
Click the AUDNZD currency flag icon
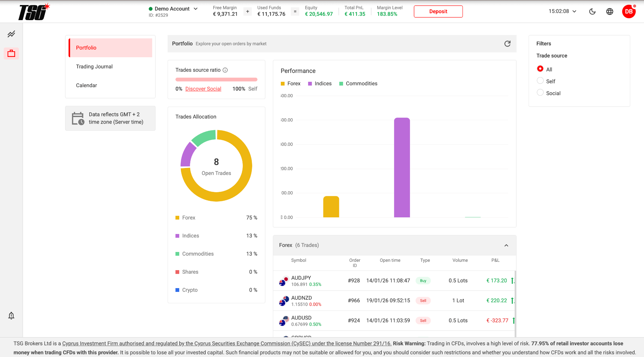pyautogui.click(x=284, y=301)
